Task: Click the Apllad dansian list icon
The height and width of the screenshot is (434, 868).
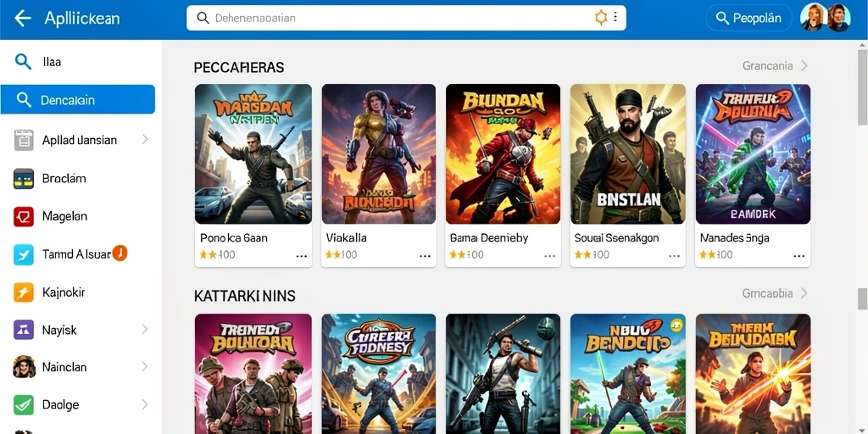Action: pyautogui.click(x=24, y=140)
